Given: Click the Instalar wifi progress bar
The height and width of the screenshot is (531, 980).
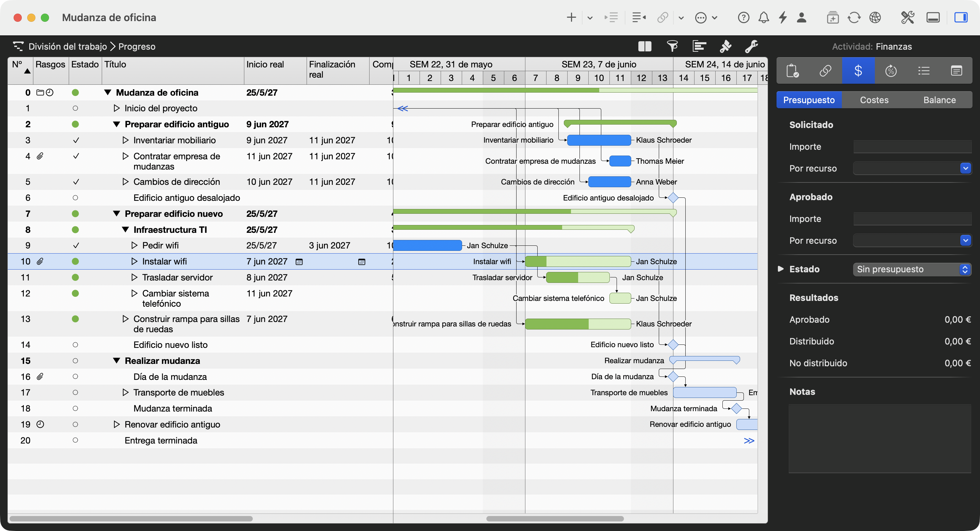Looking at the screenshot, I should [578, 261].
